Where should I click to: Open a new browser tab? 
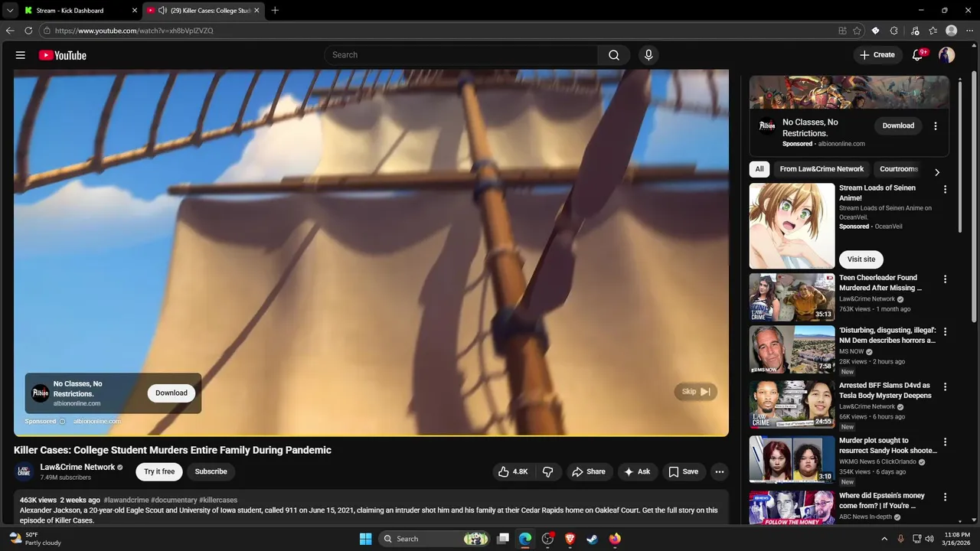[275, 10]
